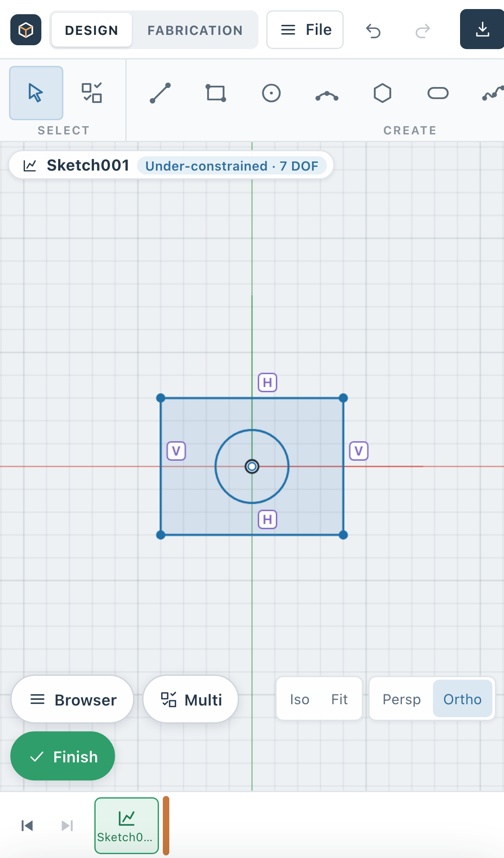The height and width of the screenshot is (858, 504).
Task: Undo the last action
Action: pyautogui.click(x=373, y=31)
